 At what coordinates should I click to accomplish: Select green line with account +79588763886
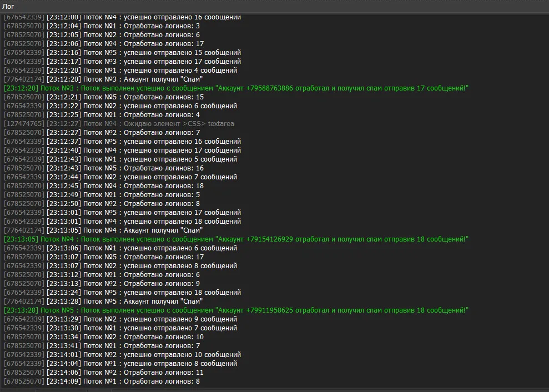tap(236, 88)
